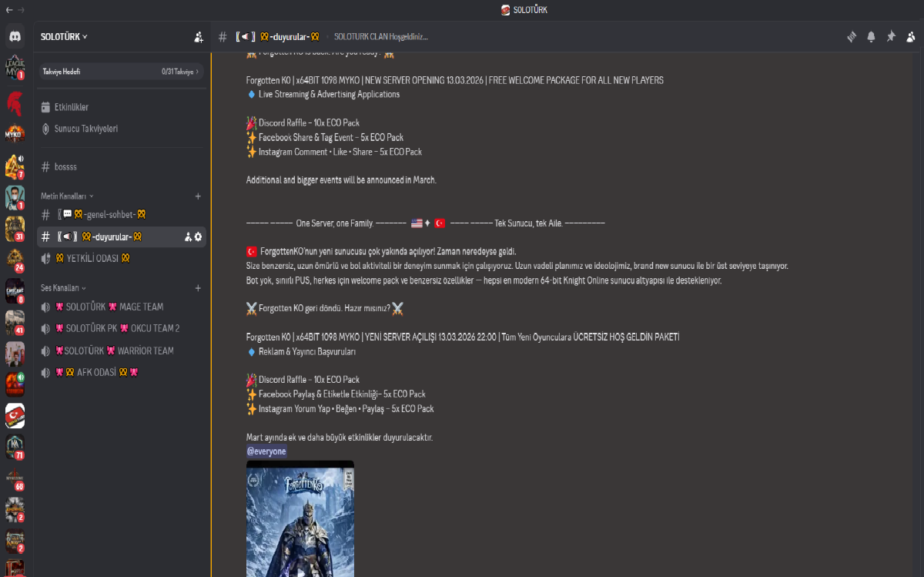Switch to the genel-sohbet text channel
Image resolution: width=924 pixels, height=577 pixels.
click(104, 214)
